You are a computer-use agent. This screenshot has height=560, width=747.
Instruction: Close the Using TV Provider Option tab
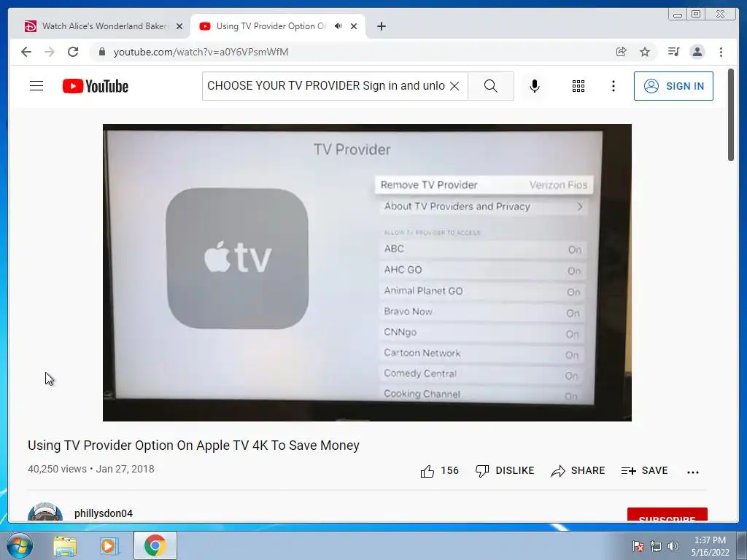[x=354, y=27]
